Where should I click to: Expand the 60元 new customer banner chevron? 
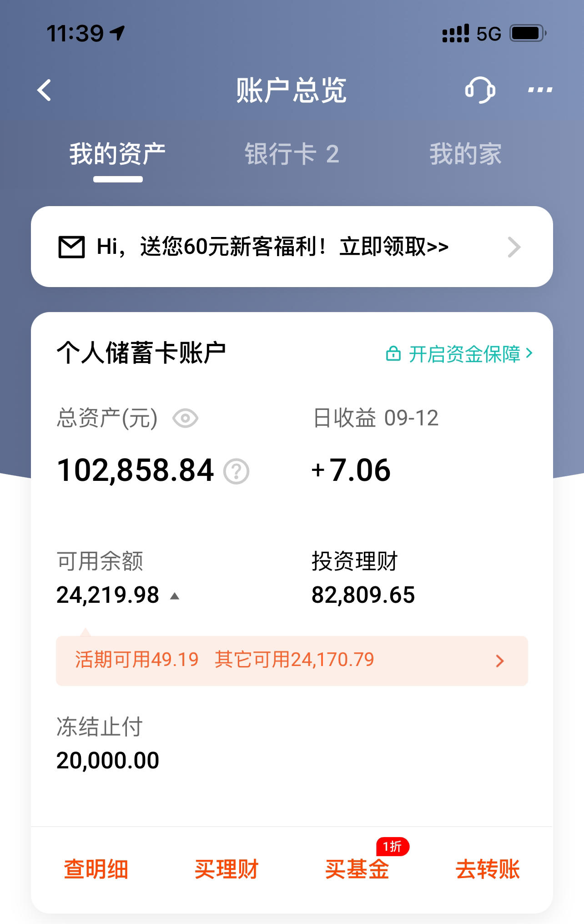tap(514, 247)
